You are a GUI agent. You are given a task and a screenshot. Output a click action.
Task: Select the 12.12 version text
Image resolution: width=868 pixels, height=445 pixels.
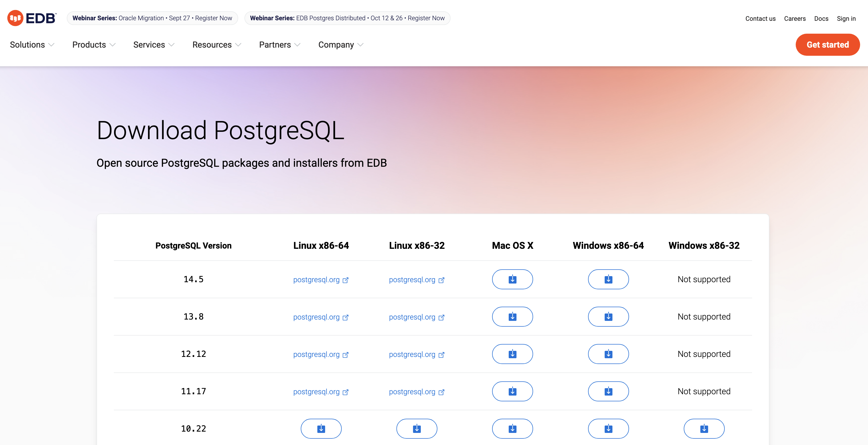[x=193, y=354]
